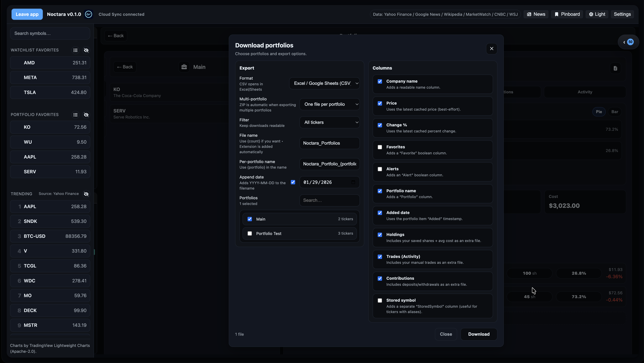Click the Download button

pos(479,334)
